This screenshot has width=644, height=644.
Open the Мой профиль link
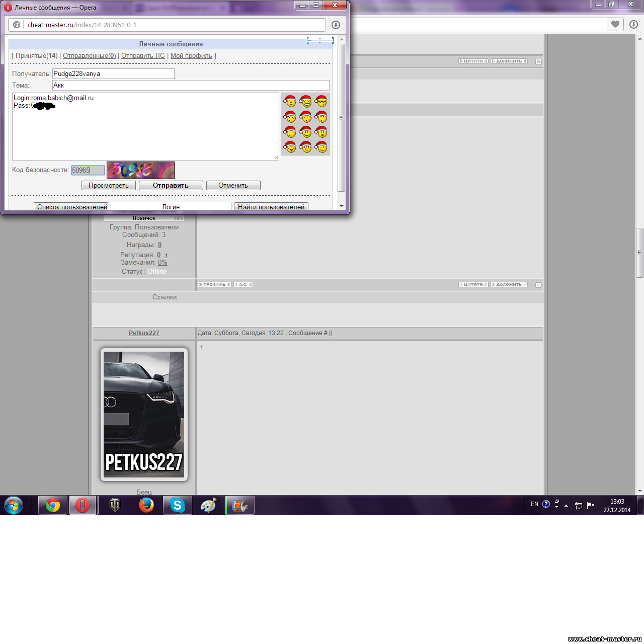[191, 56]
